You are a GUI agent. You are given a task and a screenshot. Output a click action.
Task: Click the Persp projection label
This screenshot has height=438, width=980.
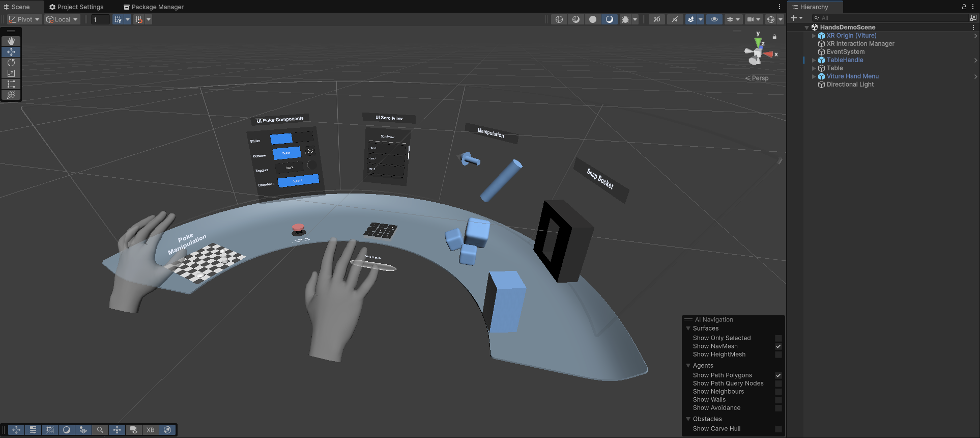click(757, 78)
